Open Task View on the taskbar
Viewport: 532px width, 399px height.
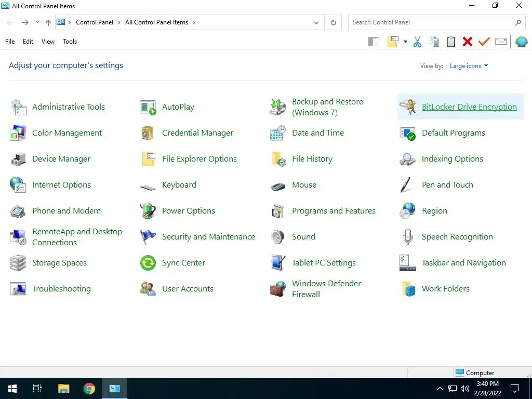(x=37, y=389)
